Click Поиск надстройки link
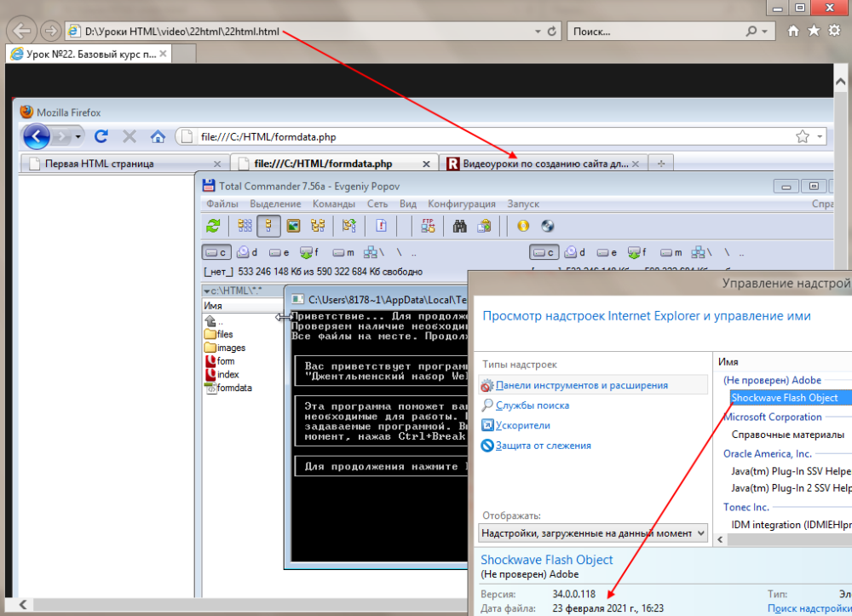The width and height of the screenshot is (852, 616). pos(809,608)
